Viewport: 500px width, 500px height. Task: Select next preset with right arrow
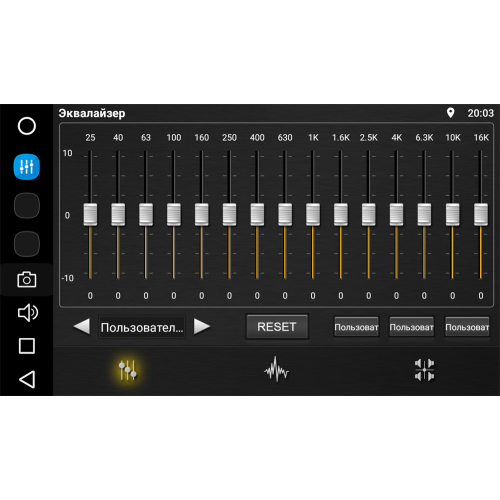[202, 326]
